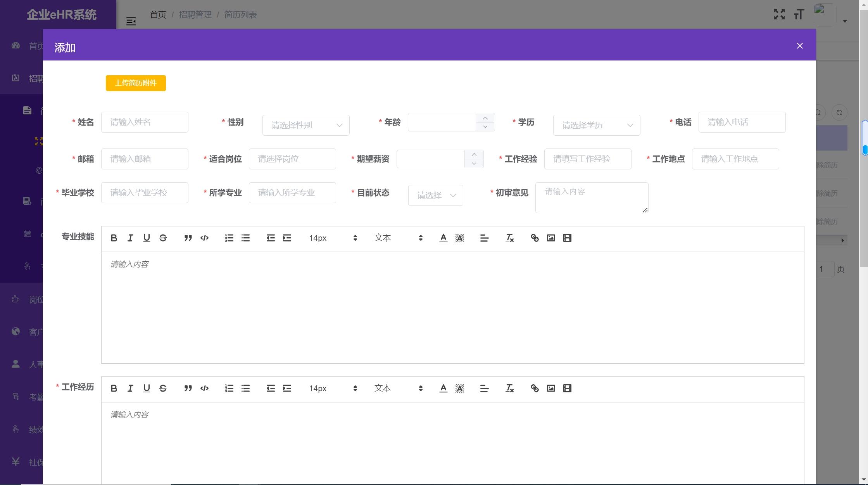Navigate to 首页 via breadcrumb

click(157, 14)
